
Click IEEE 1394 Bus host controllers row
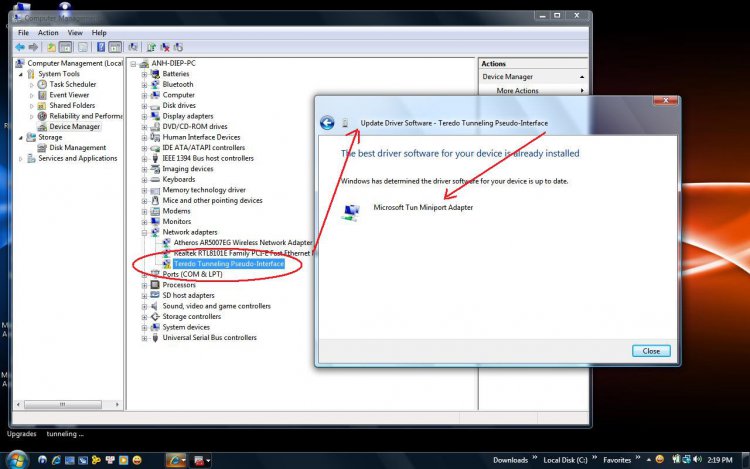208,158
